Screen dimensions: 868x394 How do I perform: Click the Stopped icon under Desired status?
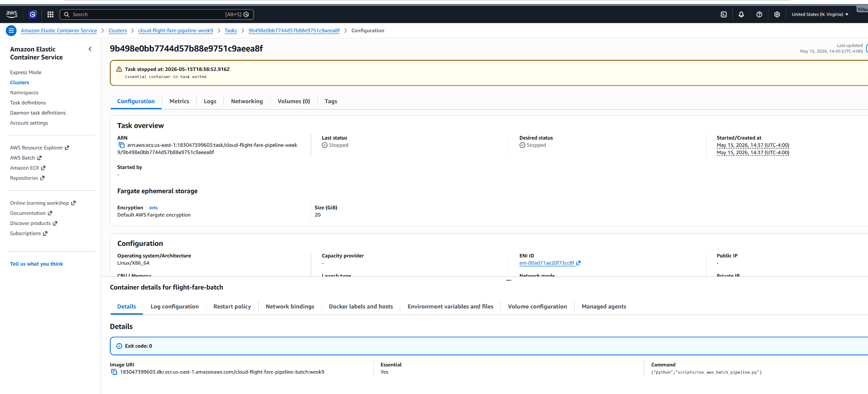(522, 145)
